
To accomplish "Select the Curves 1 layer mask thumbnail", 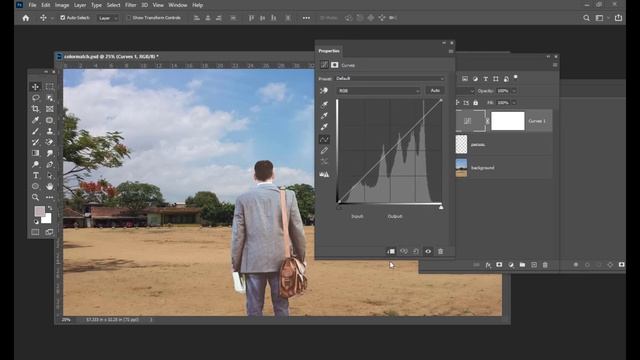I will tap(508, 121).
